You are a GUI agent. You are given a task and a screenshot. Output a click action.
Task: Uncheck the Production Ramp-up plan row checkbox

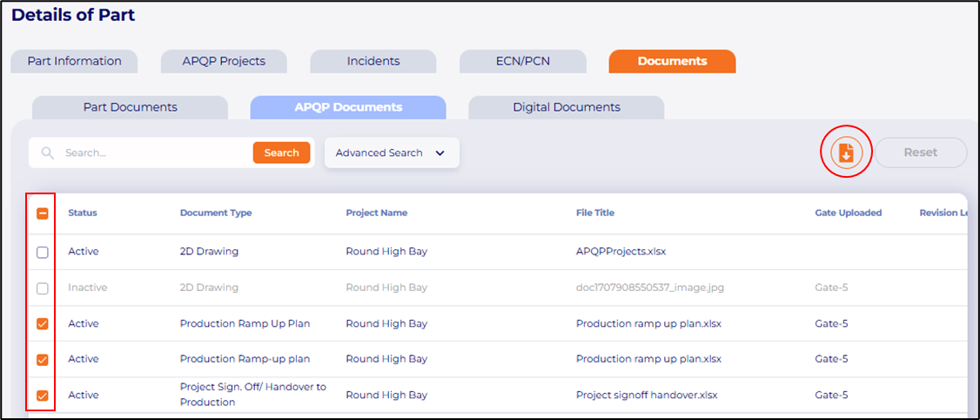tap(42, 360)
